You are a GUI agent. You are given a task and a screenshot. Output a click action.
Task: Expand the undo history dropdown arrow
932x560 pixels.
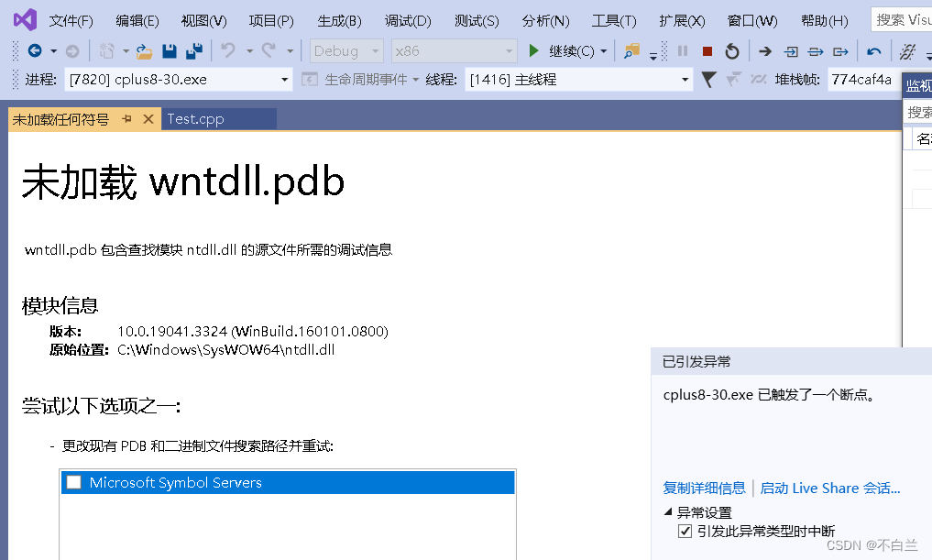pos(249,51)
